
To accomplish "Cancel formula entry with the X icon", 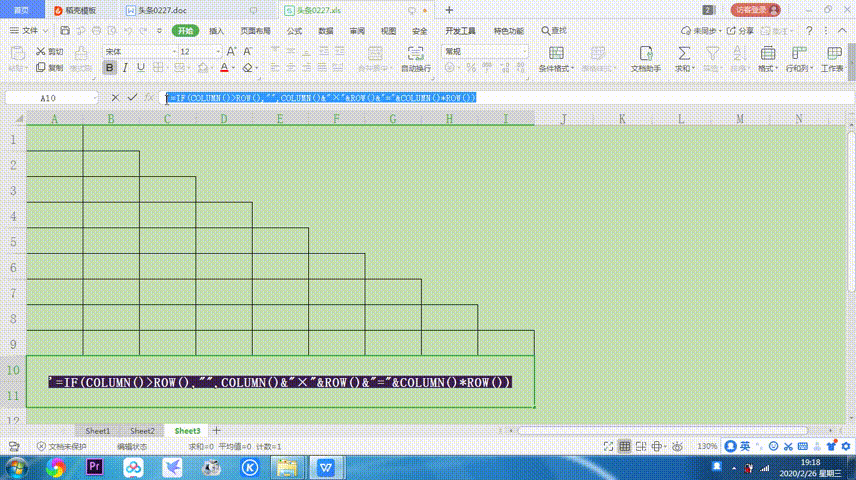I will coord(115,98).
